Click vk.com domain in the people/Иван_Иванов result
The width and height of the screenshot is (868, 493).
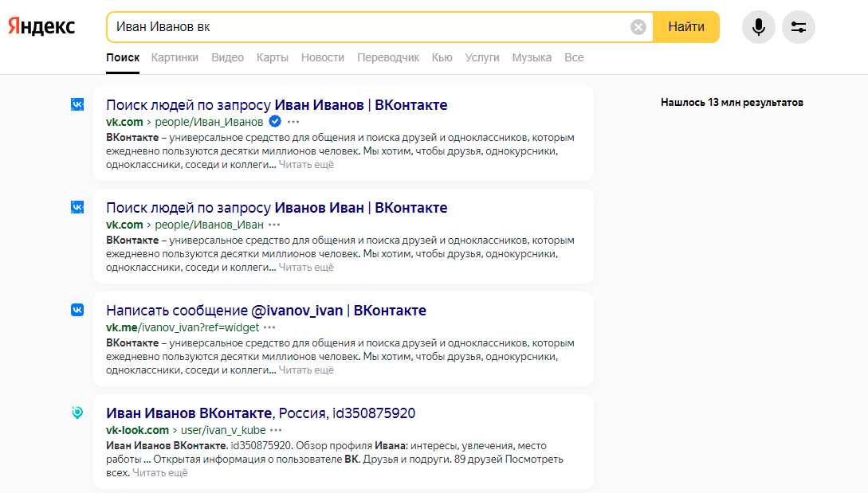click(124, 122)
